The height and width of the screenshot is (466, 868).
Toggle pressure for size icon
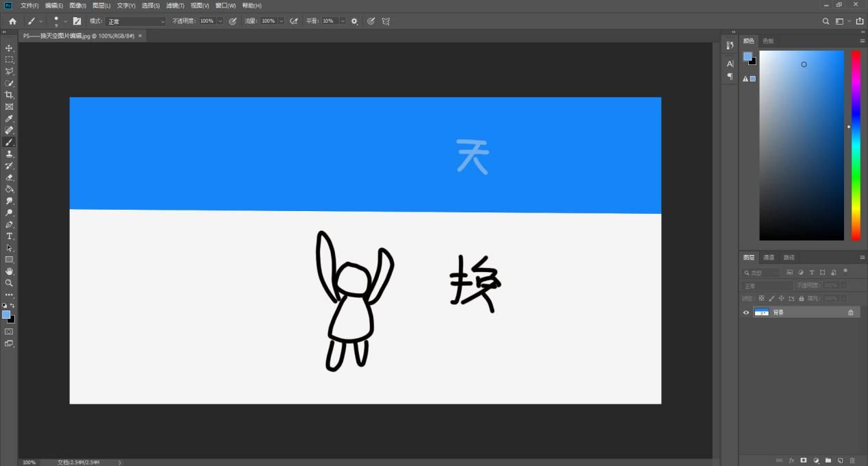[371, 21]
